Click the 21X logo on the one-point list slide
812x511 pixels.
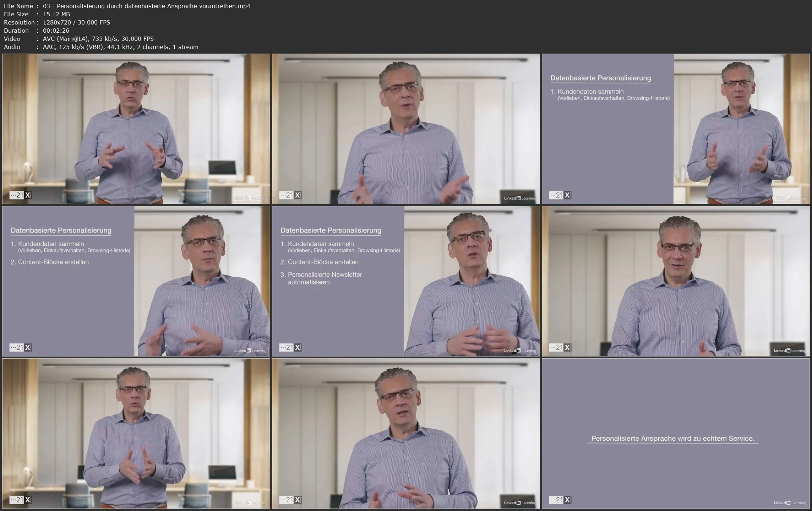(x=560, y=195)
